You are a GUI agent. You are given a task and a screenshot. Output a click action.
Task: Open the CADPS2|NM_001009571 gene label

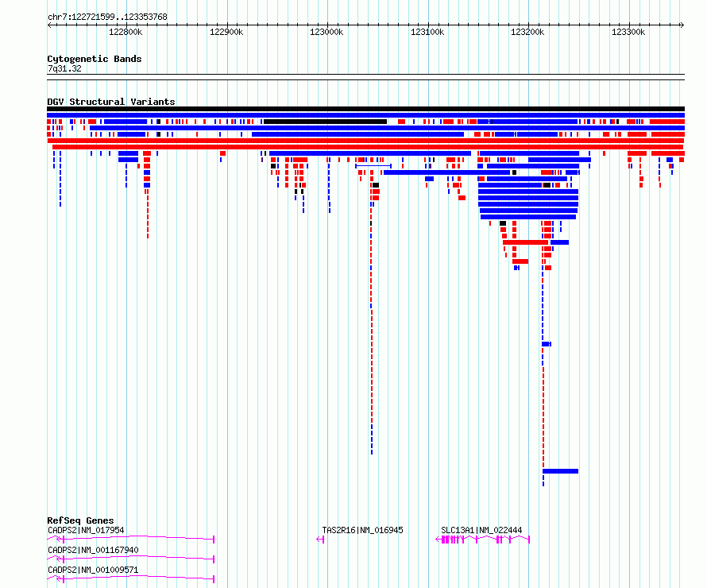pyautogui.click(x=93, y=570)
